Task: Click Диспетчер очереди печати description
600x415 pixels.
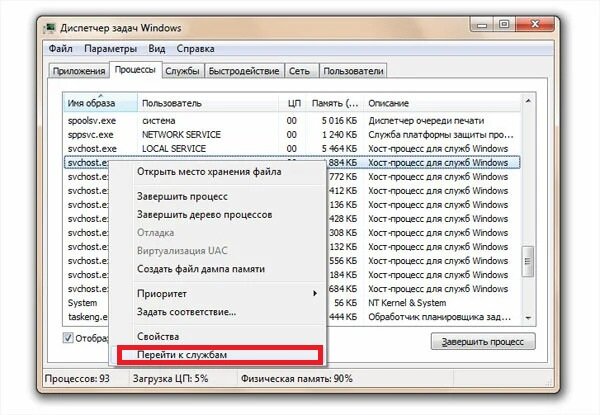Action: coord(426,121)
